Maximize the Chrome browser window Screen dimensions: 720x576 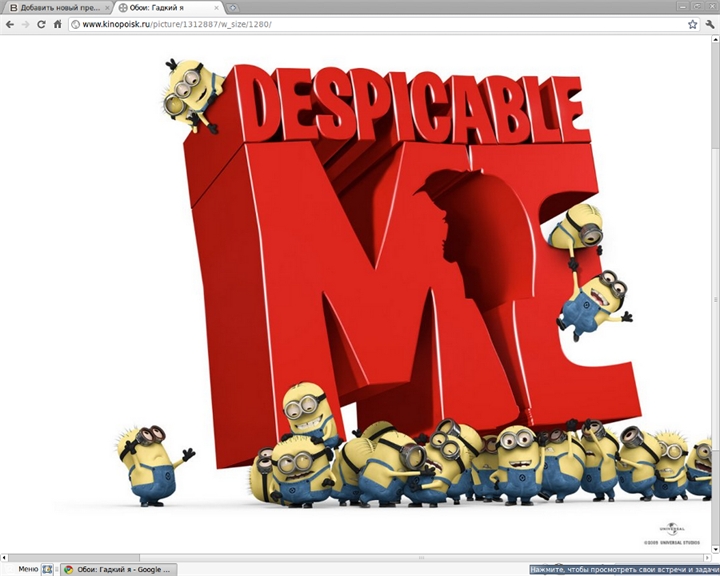pos(697,6)
